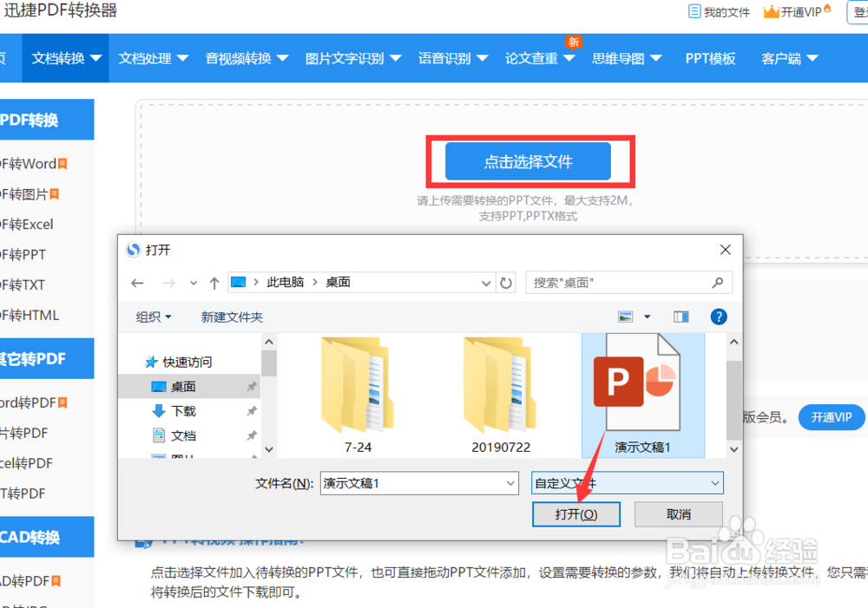Select 文档 in navigation tree
This screenshot has height=608, width=868.
(183, 435)
